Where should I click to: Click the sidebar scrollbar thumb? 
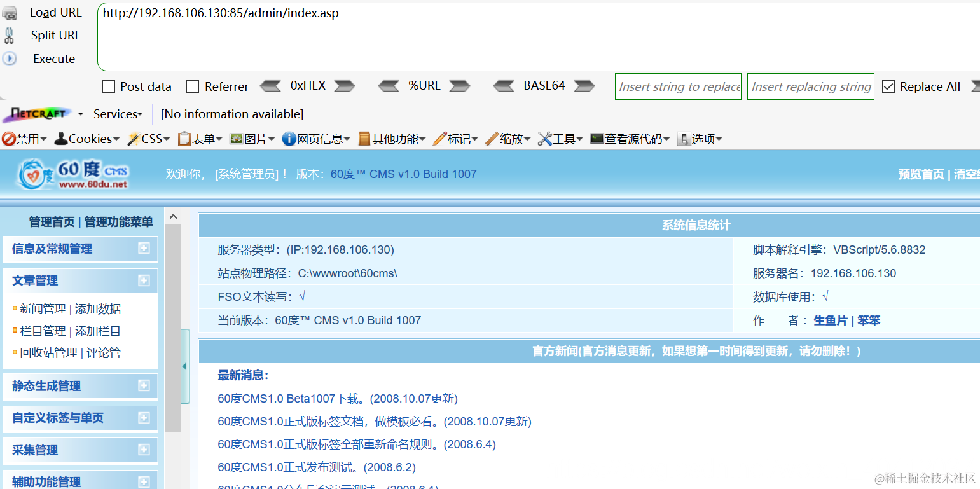(x=173, y=328)
